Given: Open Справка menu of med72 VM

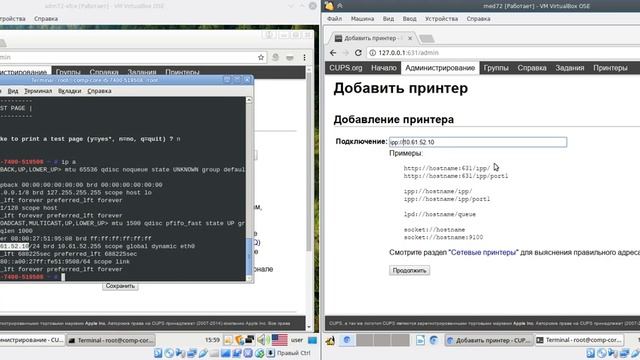Looking at the screenshot, I should (x=478, y=19).
